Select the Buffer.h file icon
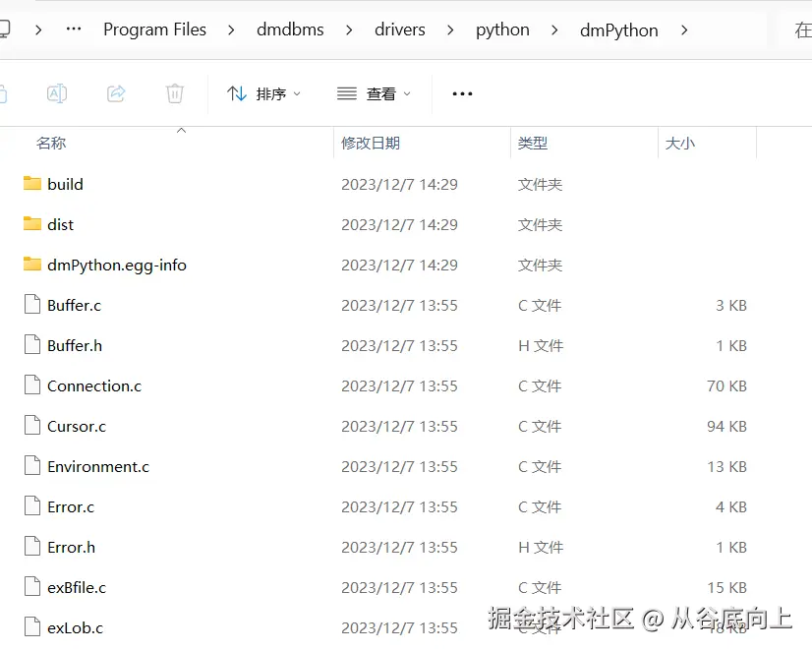This screenshot has height=651, width=812. (x=32, y=345)
